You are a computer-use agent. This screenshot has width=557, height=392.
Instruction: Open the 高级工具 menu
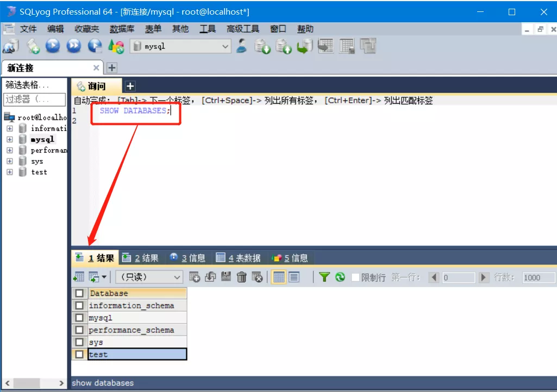coord(243,29)
